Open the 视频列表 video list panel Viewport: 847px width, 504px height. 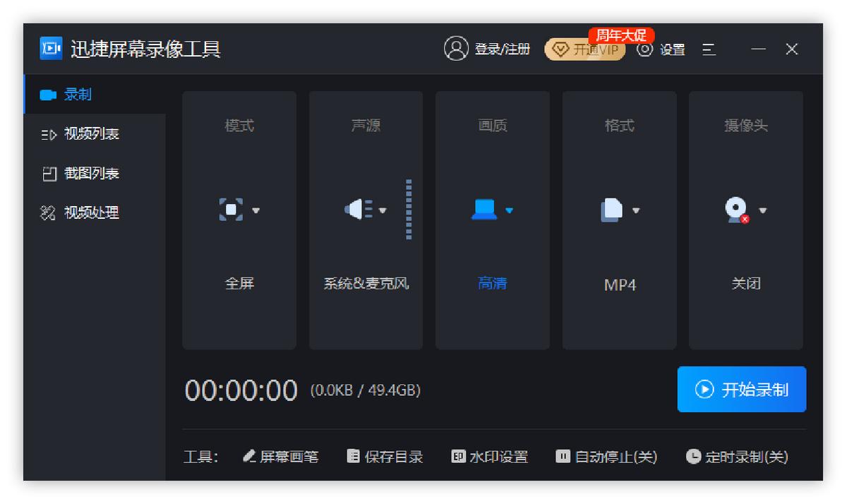78,133
